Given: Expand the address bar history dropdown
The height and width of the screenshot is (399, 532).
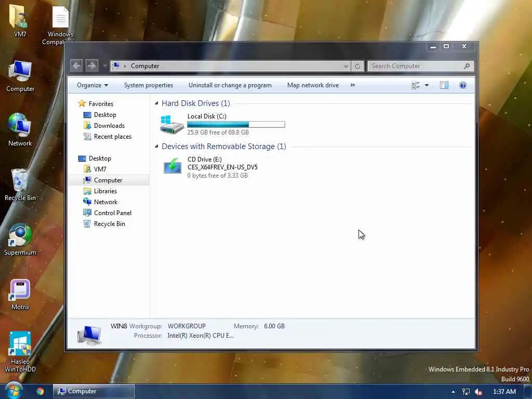Looking at the screenshot, I should 345,66.
